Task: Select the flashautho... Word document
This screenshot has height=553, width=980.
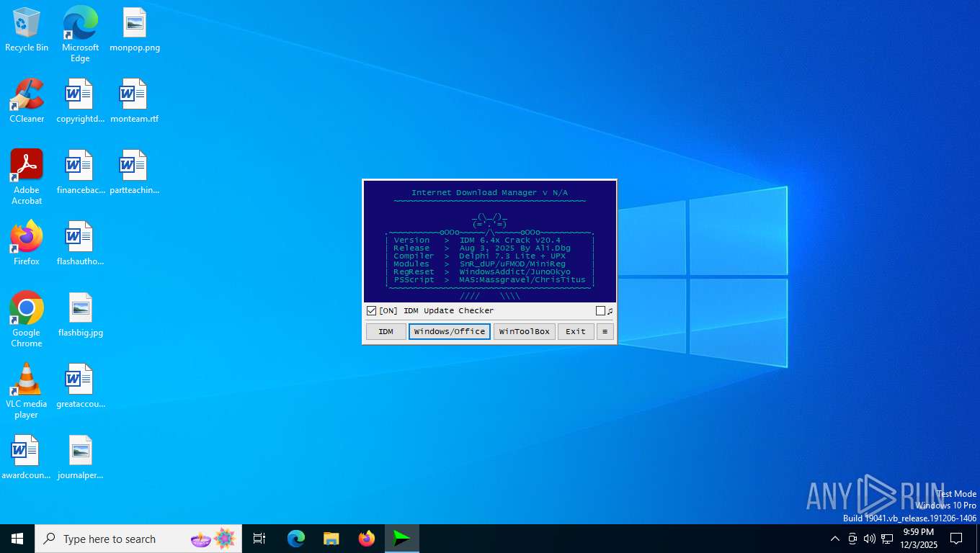Action: tap(80, 243)
